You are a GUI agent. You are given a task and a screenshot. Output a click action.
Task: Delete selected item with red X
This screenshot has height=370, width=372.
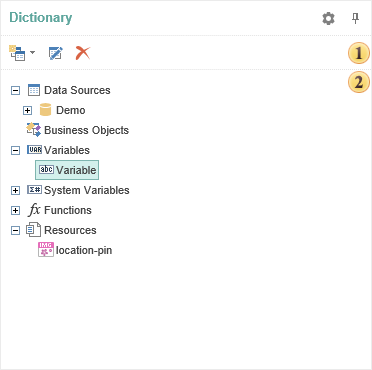[83, 53]
